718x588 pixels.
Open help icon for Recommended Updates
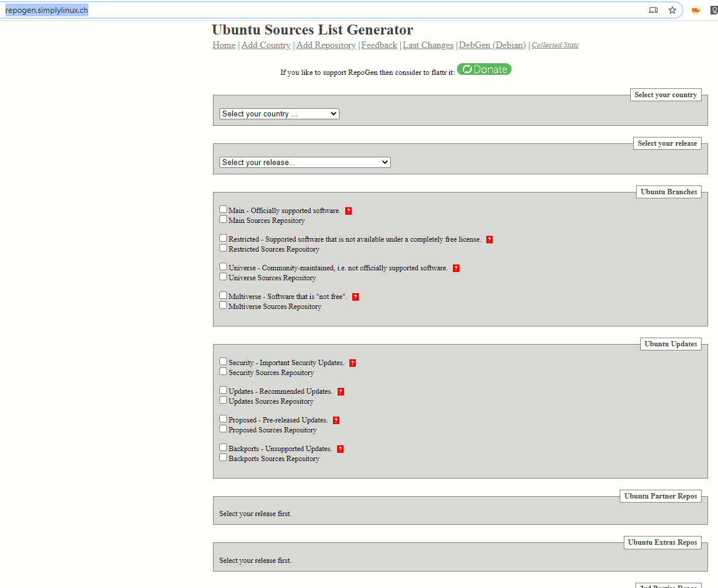click(x=341, y=391)
